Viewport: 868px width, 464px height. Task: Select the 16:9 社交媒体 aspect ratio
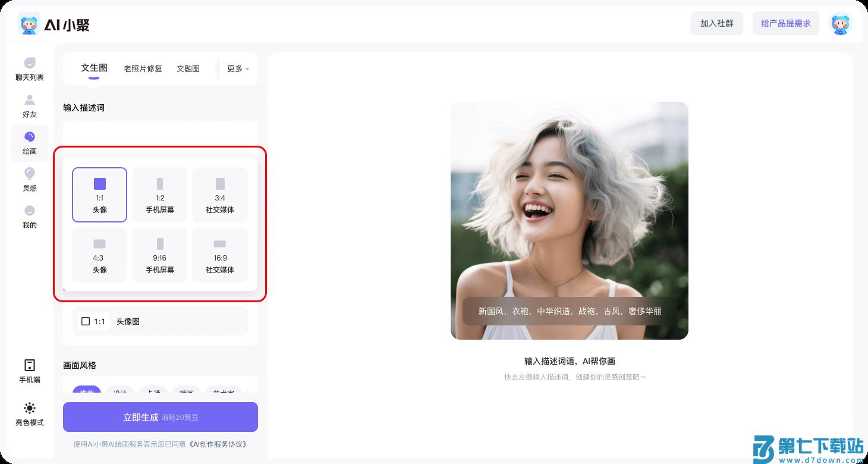[220, 255]
